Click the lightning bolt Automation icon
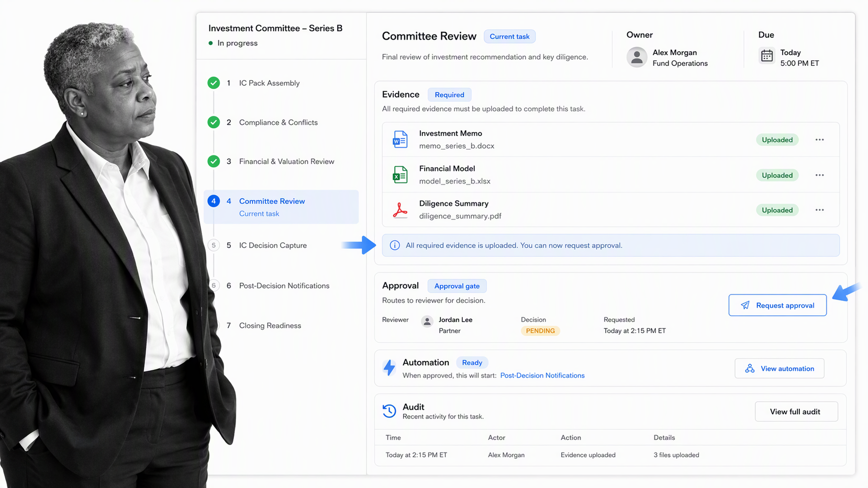Viewport: 868px width, 488px height. point(389,368)
